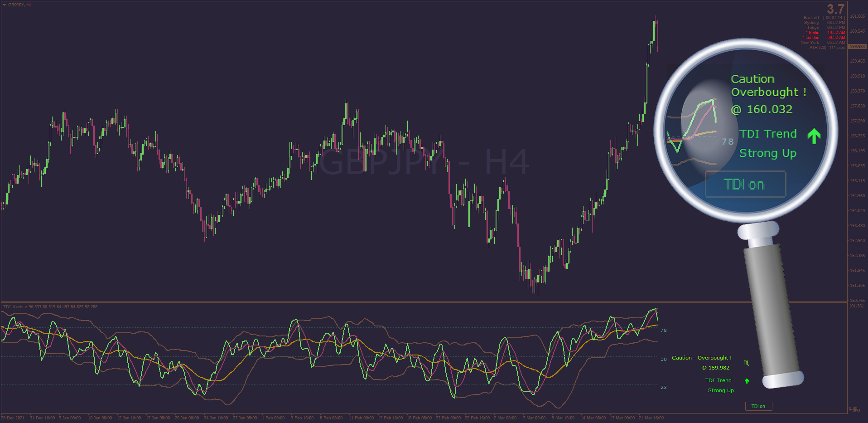Click the TDI Trend label in indicator panel
868x423 pixels.
click(x=718, y=381)
